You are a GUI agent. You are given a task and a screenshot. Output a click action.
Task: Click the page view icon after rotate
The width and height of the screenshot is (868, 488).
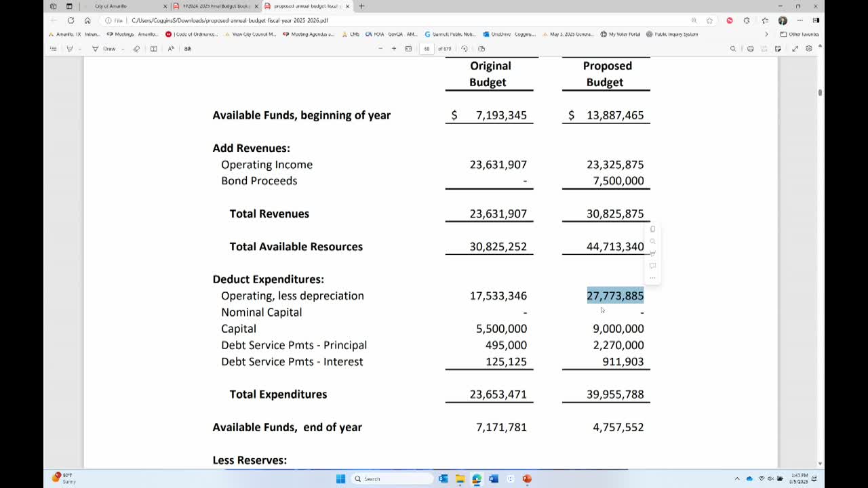(481, 49)
